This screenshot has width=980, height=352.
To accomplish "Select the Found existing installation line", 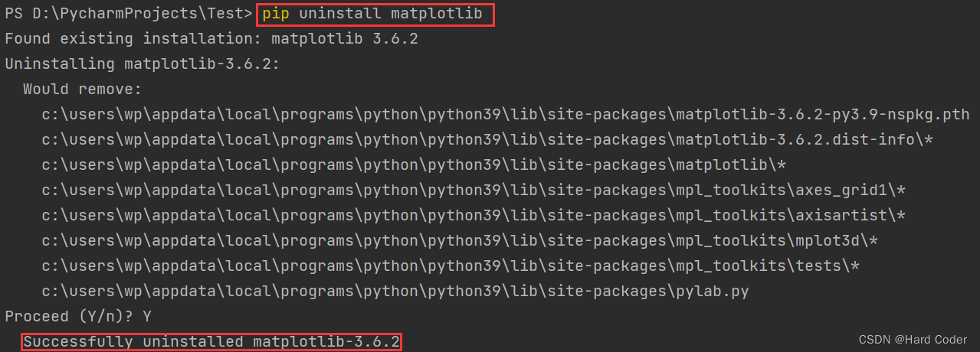I will click(211, 39).
